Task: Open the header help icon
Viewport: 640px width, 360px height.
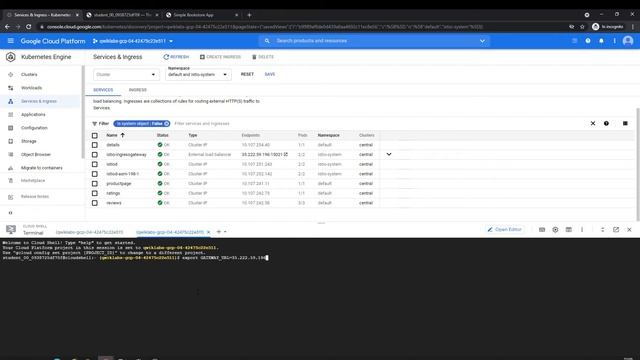Action: coord(588,41)
